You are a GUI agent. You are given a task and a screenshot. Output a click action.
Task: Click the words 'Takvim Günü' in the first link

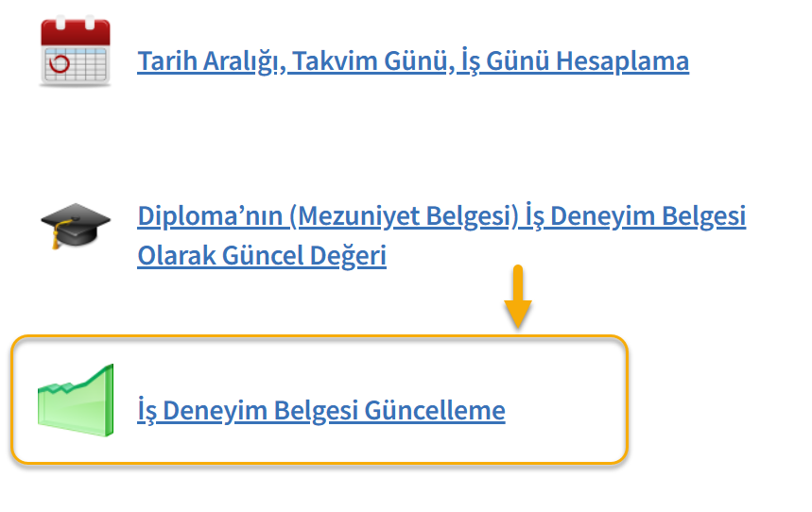(371, 61)
